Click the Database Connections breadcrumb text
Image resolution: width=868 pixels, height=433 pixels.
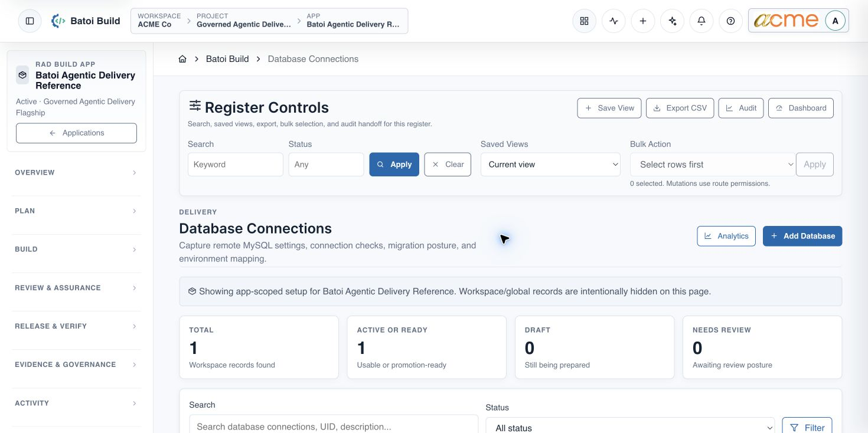(x=313, y=59)
